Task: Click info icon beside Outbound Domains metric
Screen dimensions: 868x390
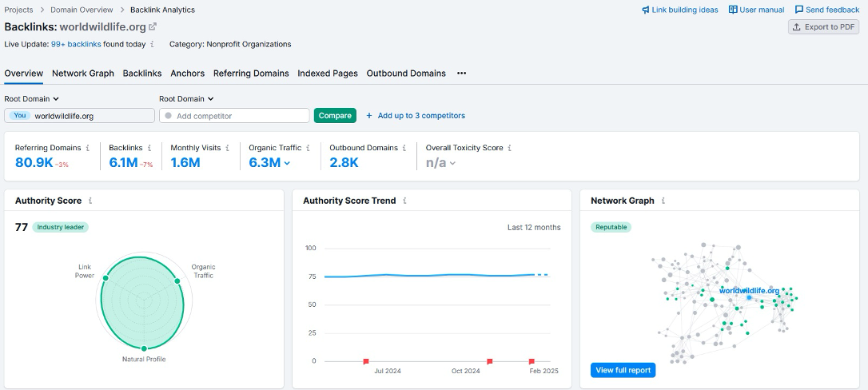Action: click(404, 148)
